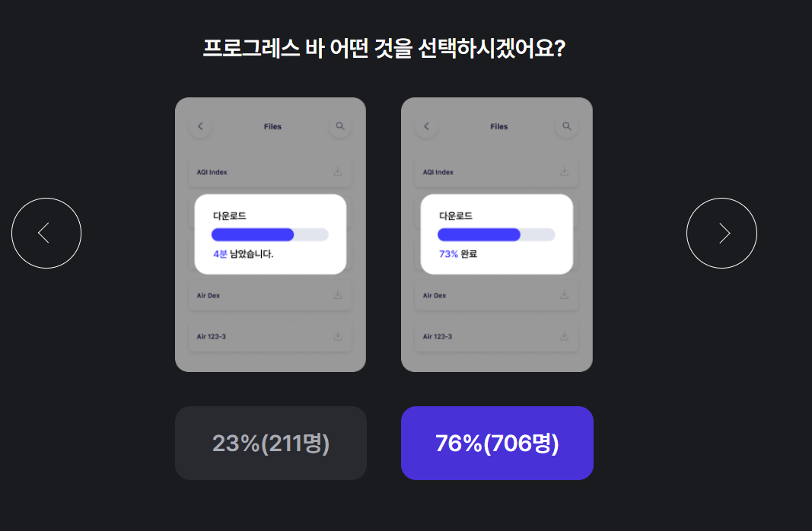This screenshot has width=812, height=531.
Task: Click the '4분 남았습니다' text label
Action: 243,254
